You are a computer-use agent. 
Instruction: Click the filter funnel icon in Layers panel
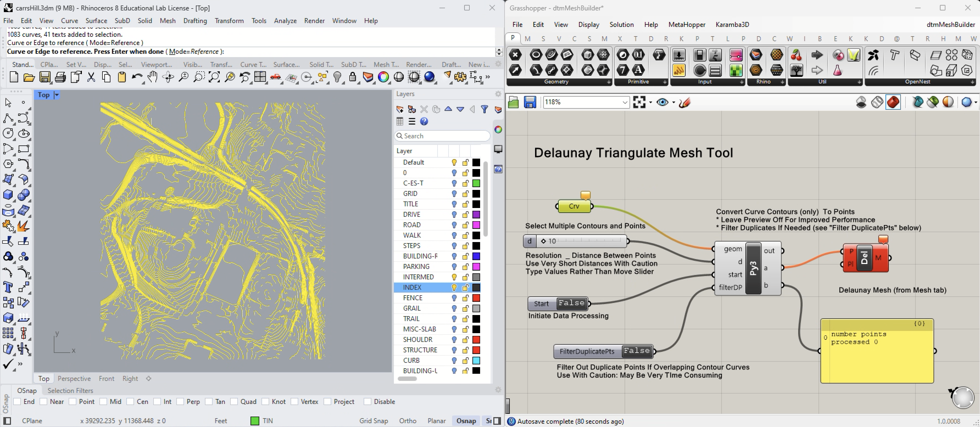pyautogui.click(x=484, y=109)
